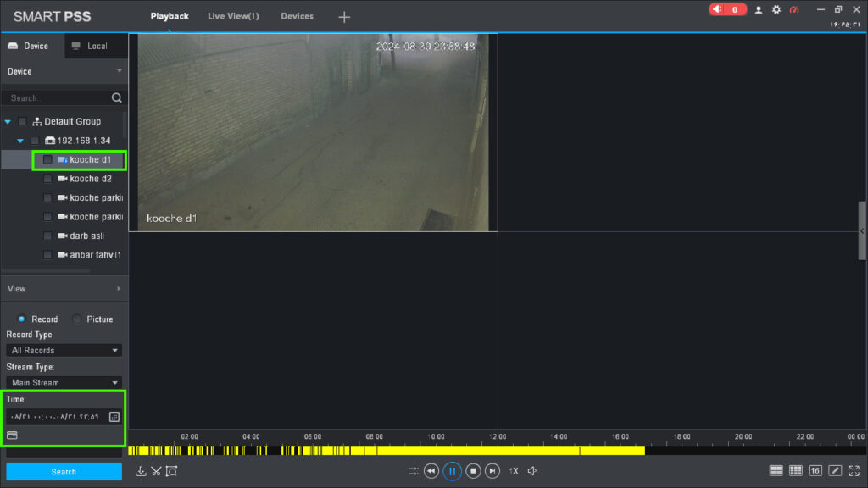
Task: Select the Record radio button
Action: 21,319
